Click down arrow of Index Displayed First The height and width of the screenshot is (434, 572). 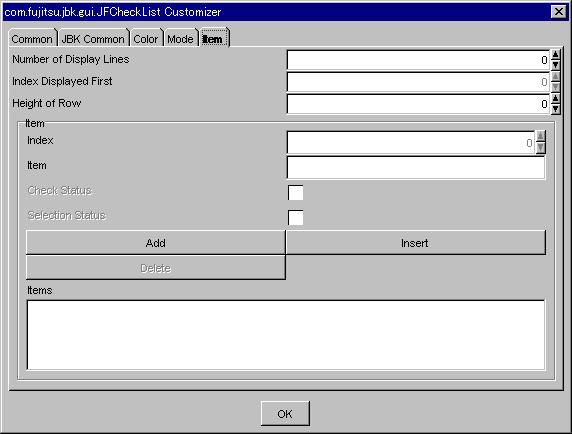tap(555, 87)
